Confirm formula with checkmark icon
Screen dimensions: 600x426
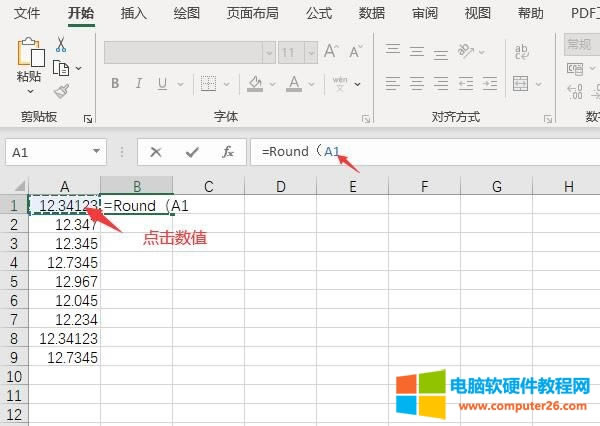coord(192,152)
